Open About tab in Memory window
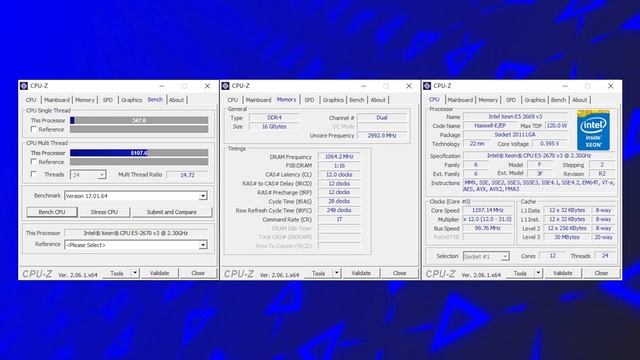 tap(378, 100)
